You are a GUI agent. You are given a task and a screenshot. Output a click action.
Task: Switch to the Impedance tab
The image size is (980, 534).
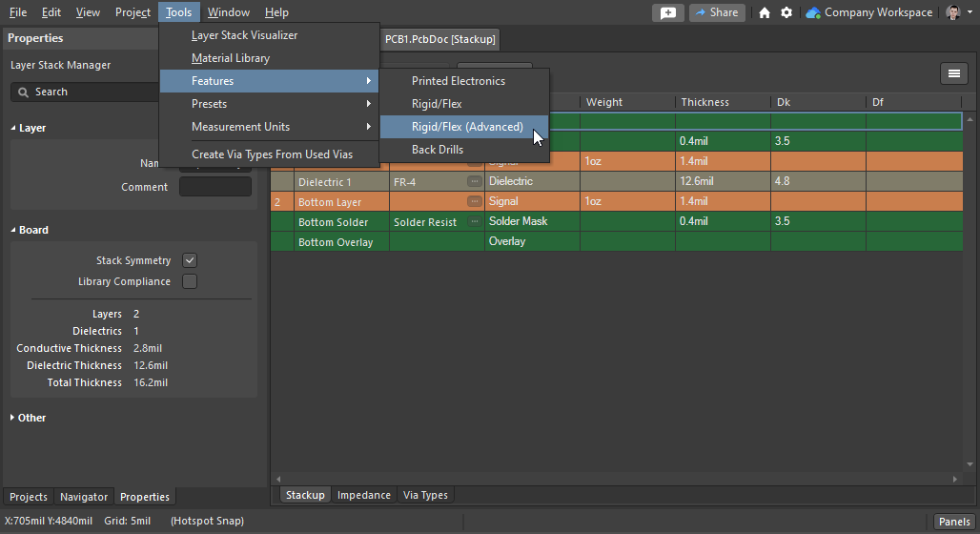point(363,495)
